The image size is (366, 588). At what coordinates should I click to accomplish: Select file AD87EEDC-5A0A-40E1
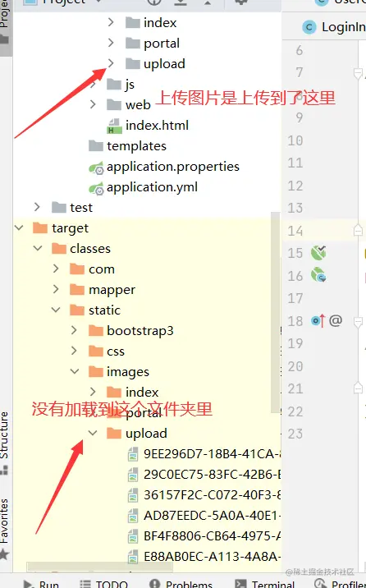[x=213, y=516]
